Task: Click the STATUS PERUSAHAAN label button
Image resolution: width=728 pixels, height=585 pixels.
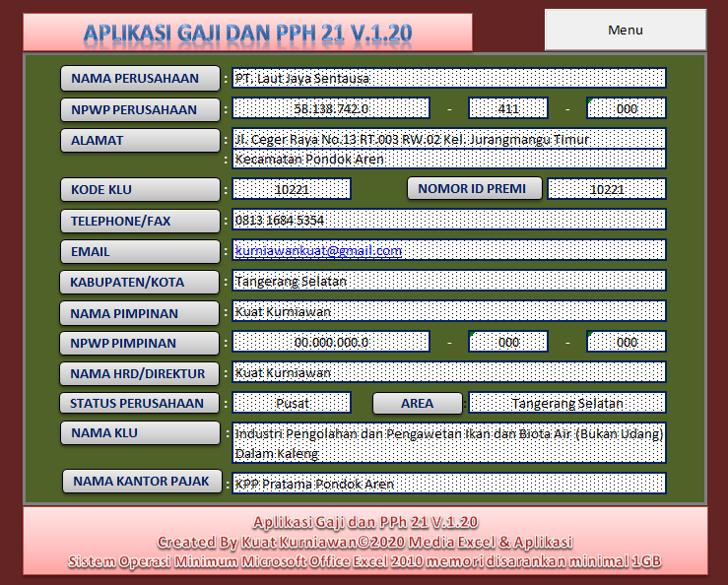Action: (139, 403)
